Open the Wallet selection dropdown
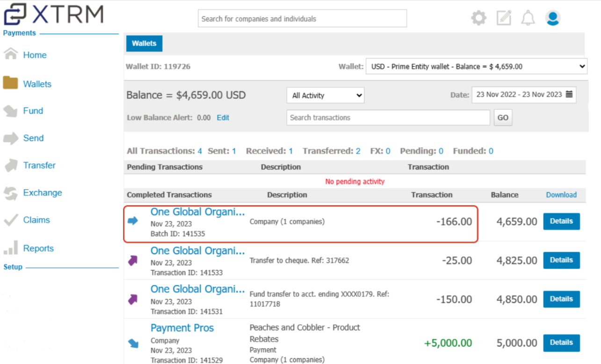Viewport: 601px width, 364px height. tap(477, 67)
